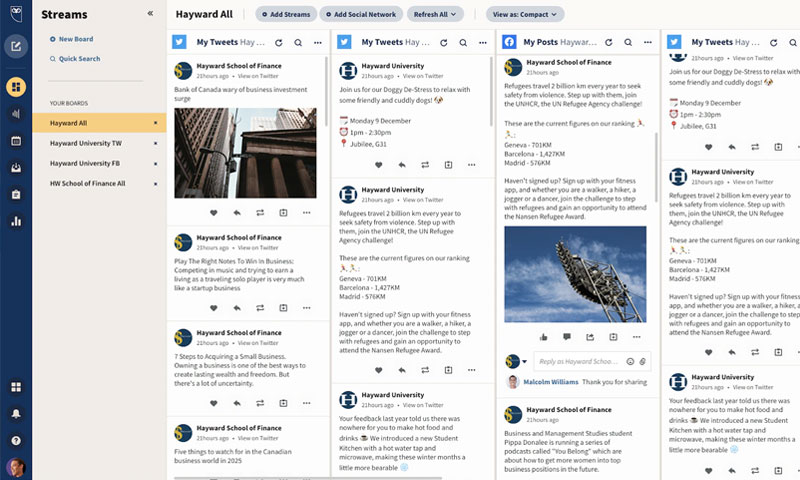
Task: Open the stadium floodlight photo
Action: pyautogui.click(x=575, y=274)
